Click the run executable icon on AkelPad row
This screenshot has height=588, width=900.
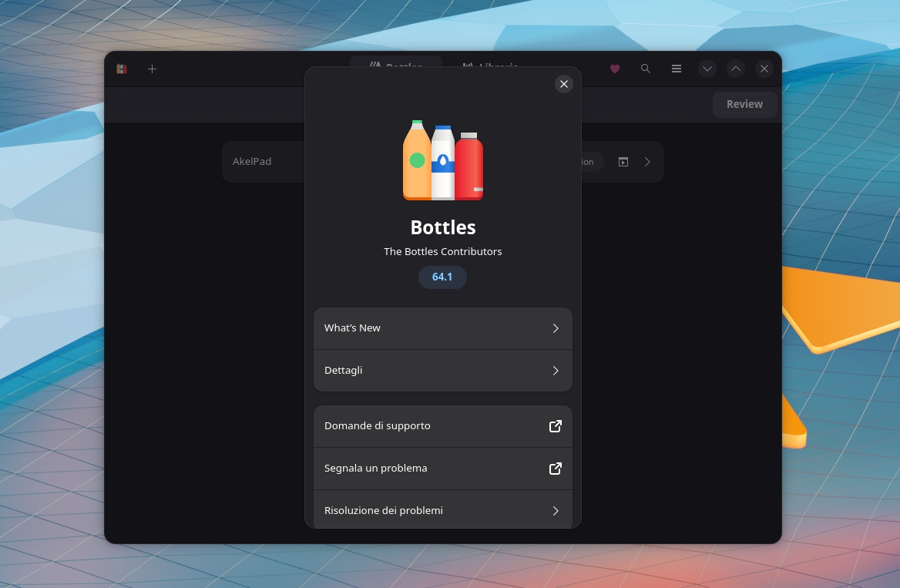click(623, 162)
